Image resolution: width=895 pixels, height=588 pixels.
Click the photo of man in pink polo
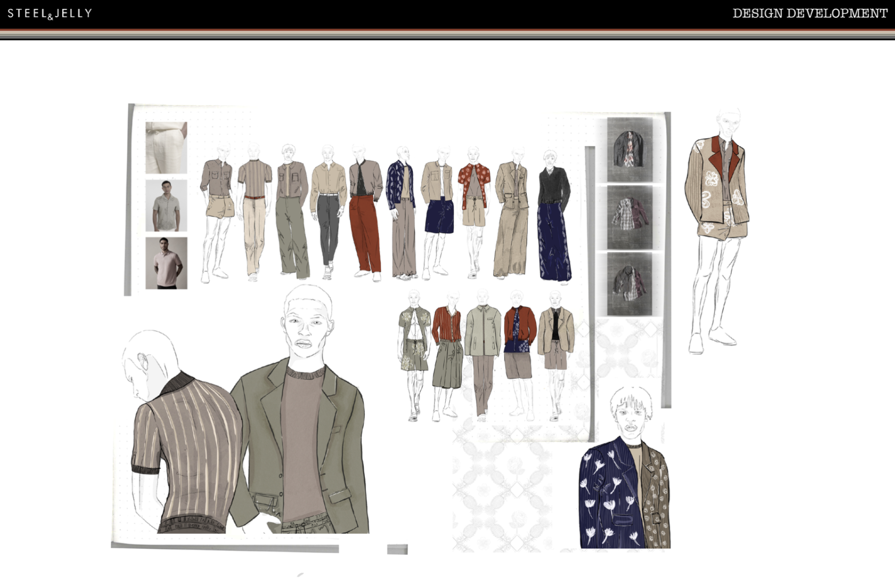pos(166,263)
